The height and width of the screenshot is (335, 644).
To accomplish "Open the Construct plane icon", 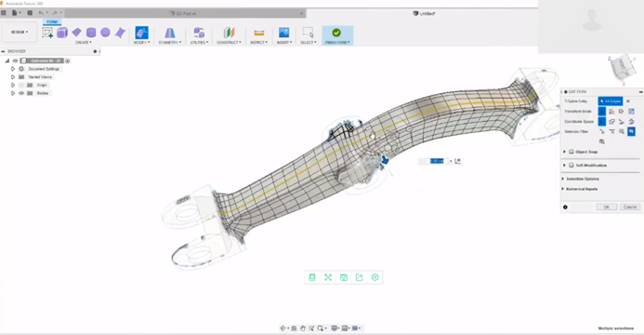I will [229, 33].
